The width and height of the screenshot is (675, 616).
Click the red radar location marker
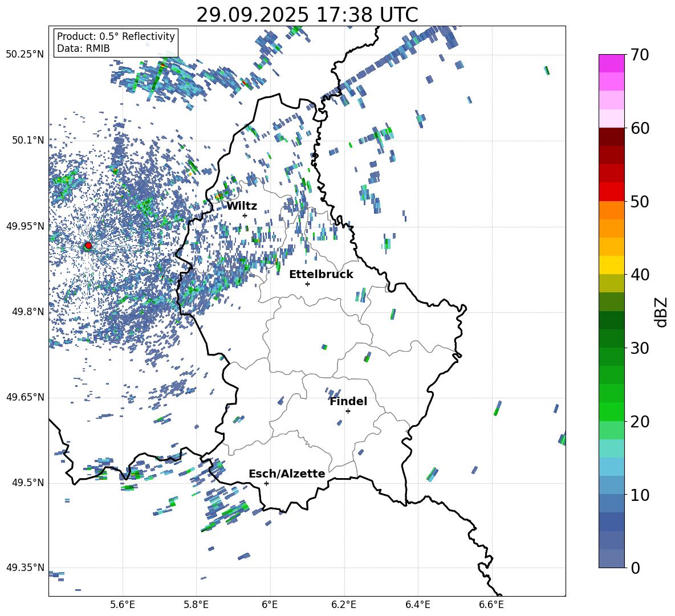[88, 245]
